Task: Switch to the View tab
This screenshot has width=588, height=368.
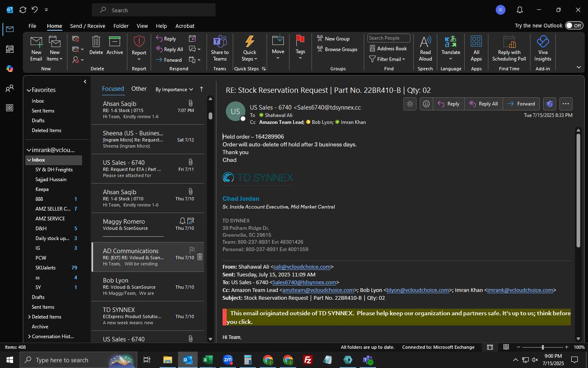Action: click(142, 26)
